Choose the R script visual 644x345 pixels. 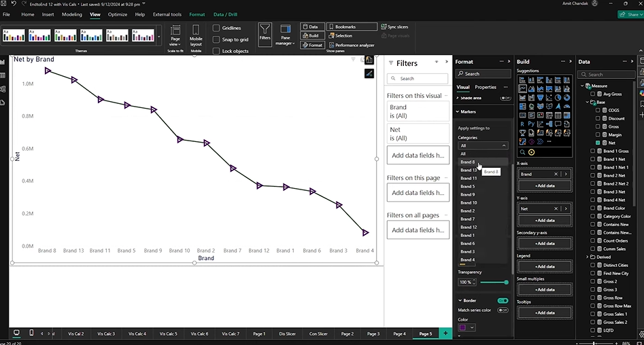pyautogui.click(x=522, y=124)
